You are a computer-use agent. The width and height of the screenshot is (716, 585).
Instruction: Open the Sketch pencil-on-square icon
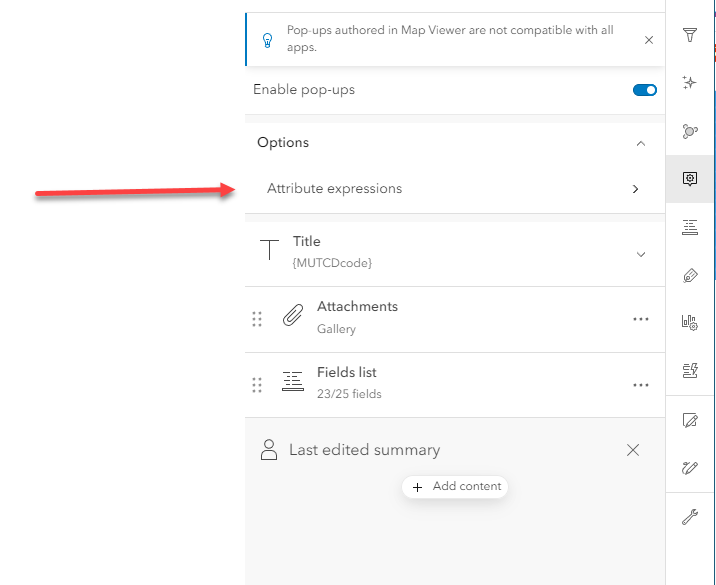click(x=689, y=420)
